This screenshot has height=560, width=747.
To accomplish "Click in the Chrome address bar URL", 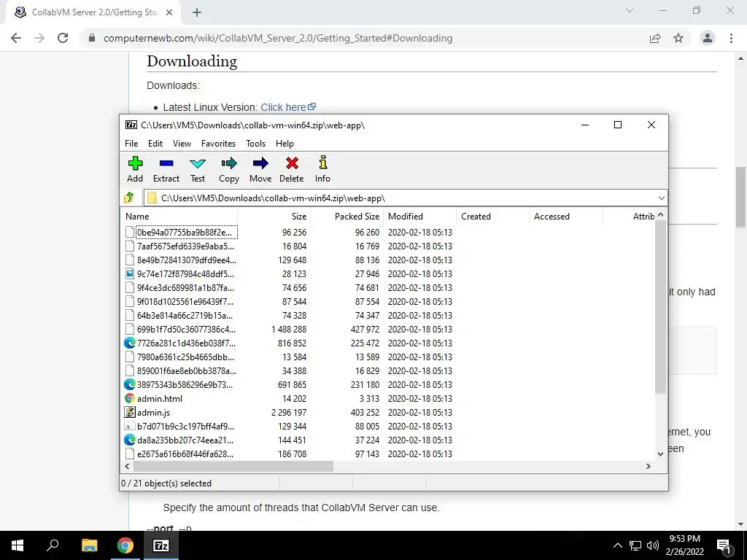I will [x=278, y=38].
